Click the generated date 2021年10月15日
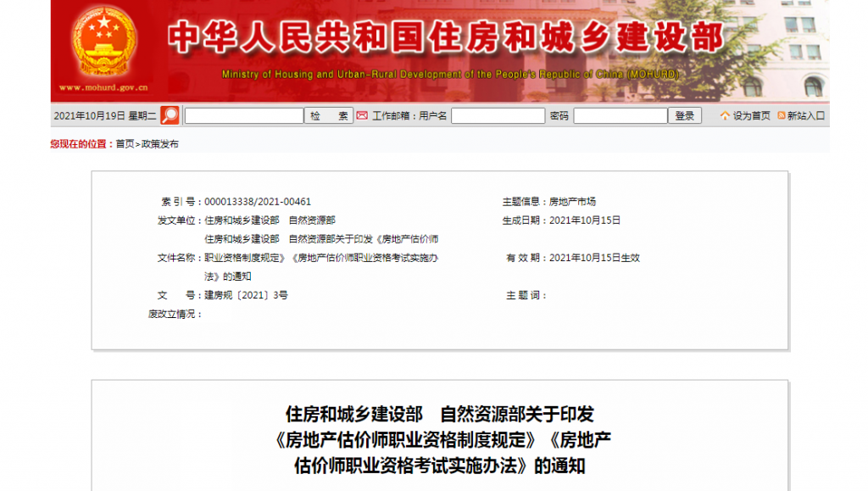Screen dimensions: 868x491 (x=585, y=220)
